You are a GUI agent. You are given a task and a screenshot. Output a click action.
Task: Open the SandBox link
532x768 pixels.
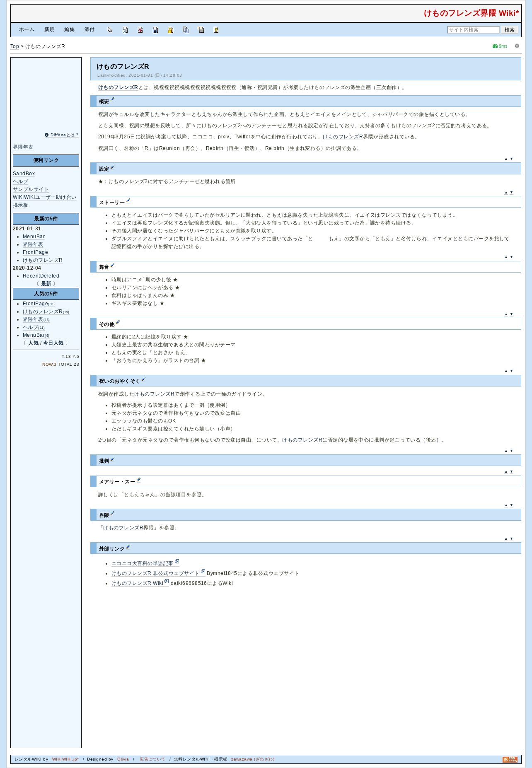(x=24, y=174)
